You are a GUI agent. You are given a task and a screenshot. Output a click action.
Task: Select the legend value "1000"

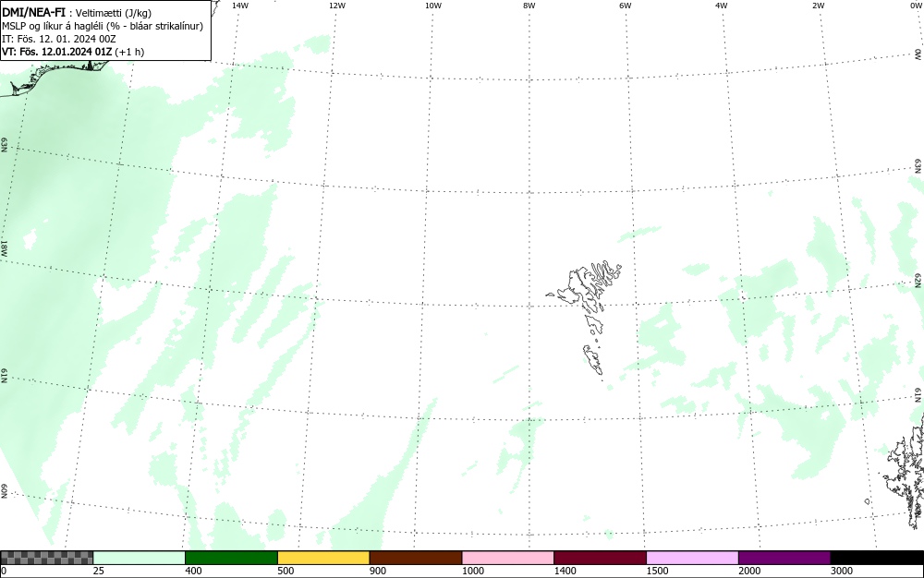coord(472,571)
